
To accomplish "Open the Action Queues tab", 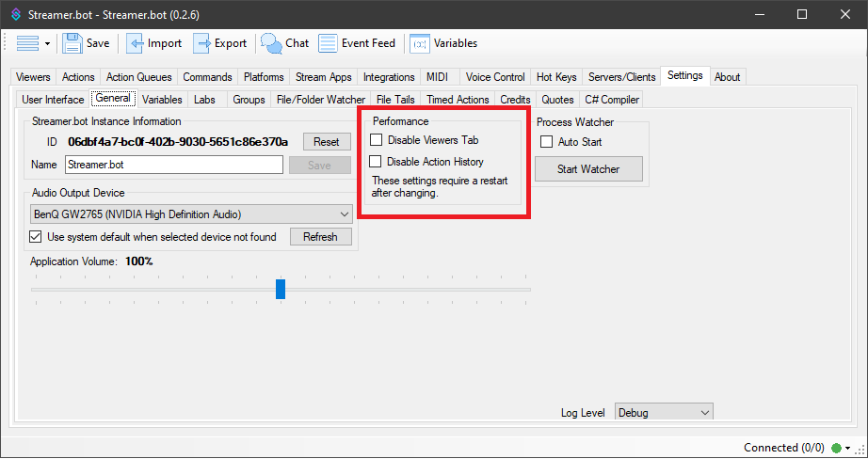I will 139,77.
